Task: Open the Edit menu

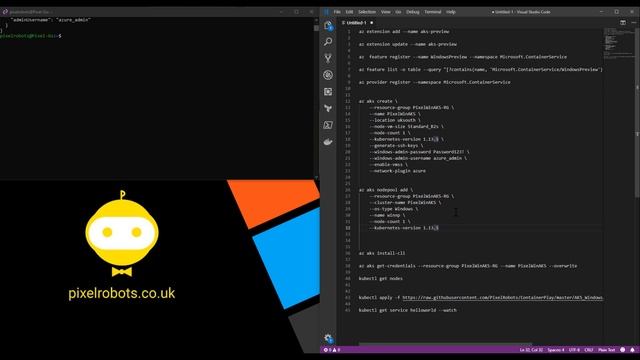Action: point(349,12)
